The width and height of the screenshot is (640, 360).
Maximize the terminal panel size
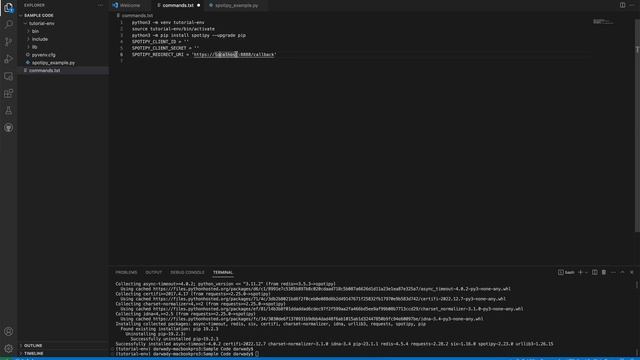point(622,272)
